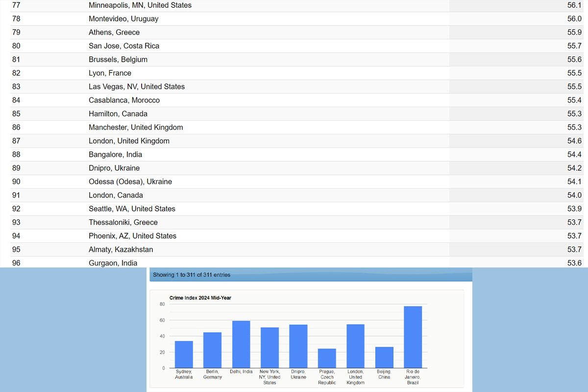Screen dimensions: 588x392
Task: Select London, Canada table entry
Action: coord(116,195)
